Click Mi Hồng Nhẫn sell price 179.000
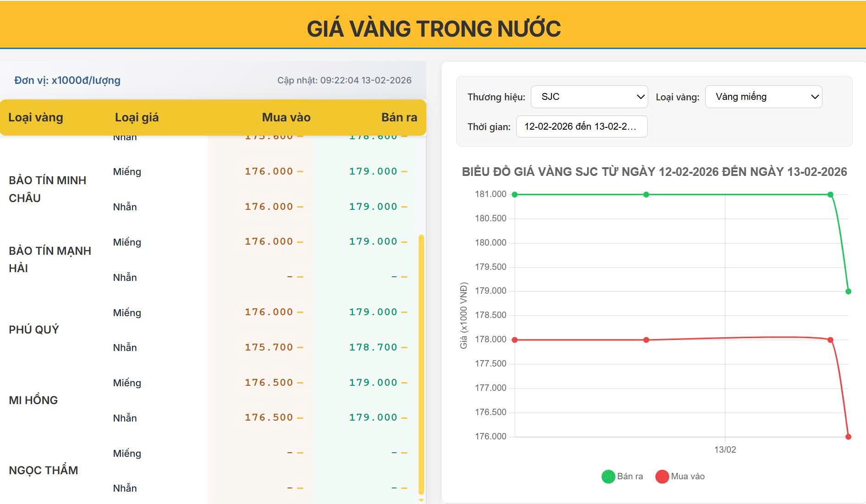The width and height of the screenshot is (866, 504). click(373, 417)
